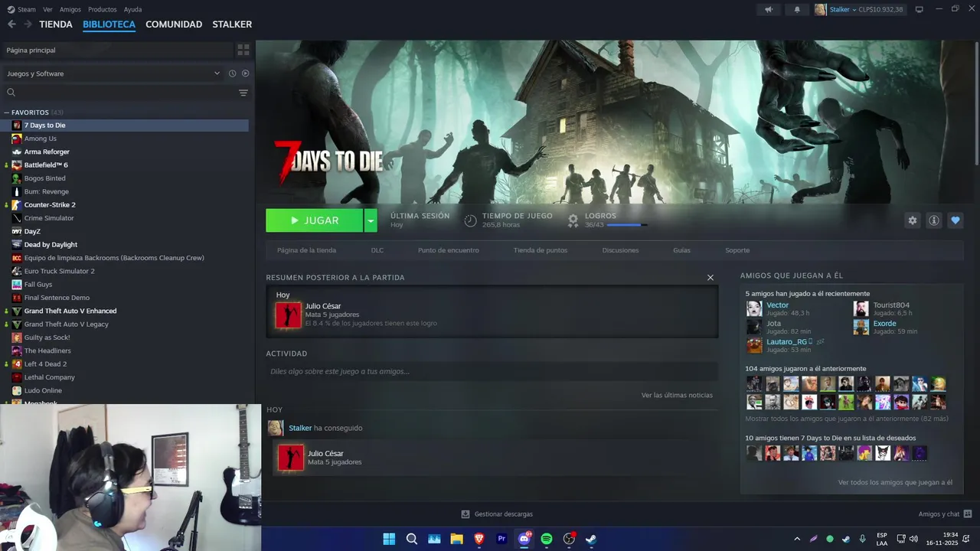
Task: Go to the COMUNIDAD tab
Action: point(174,24)
